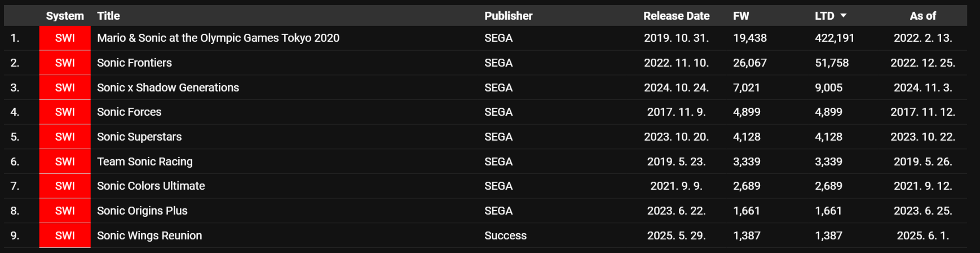This screenshot has width=980, height=253.
Task: Open Sonic Origins Plus entry
Action: click(x=142, y=211)
